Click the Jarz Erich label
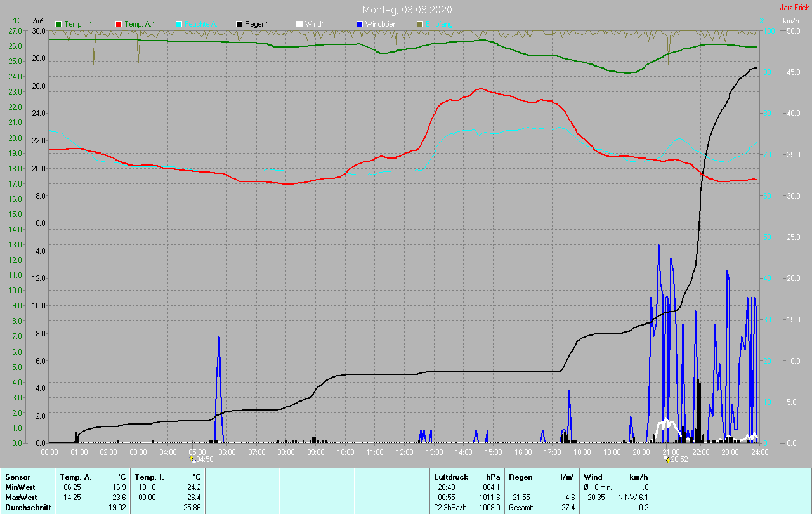This screenshot has width=812, height=514. click(x=794, y=8)
